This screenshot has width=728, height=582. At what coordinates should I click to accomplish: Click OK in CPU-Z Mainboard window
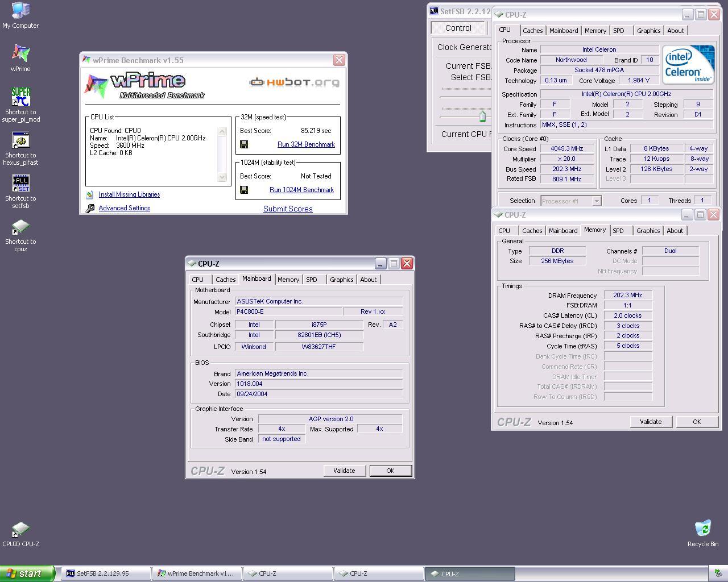click(x=390, y=471)
